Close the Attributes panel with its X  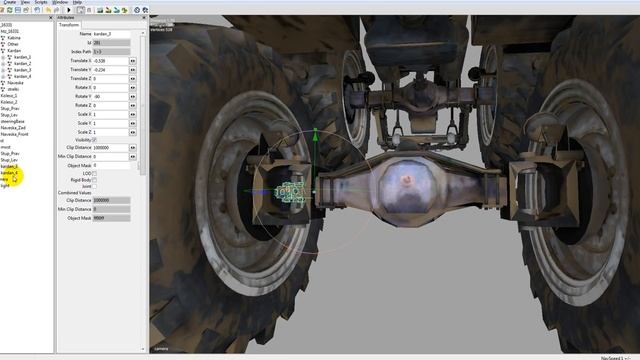click(144, 18)
